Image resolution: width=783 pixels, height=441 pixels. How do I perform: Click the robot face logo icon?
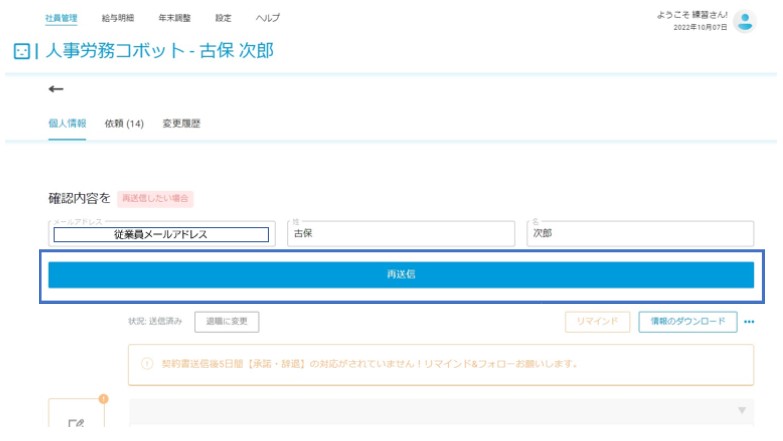pos(21,51)
